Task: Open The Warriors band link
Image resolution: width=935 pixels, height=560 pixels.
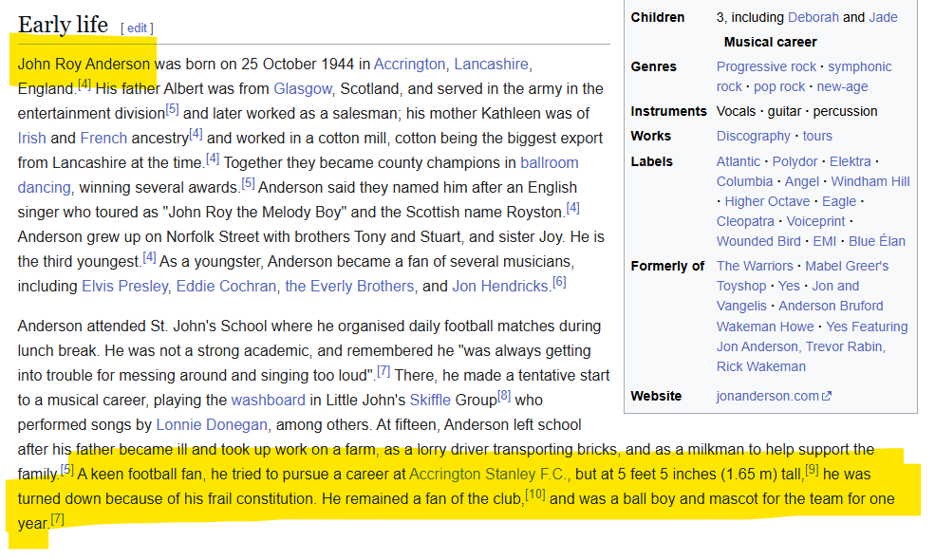Action: tap(755, 266)
